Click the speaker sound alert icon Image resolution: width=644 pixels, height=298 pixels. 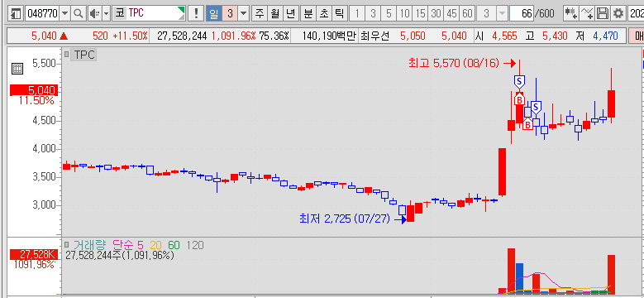tap(94, 13)
